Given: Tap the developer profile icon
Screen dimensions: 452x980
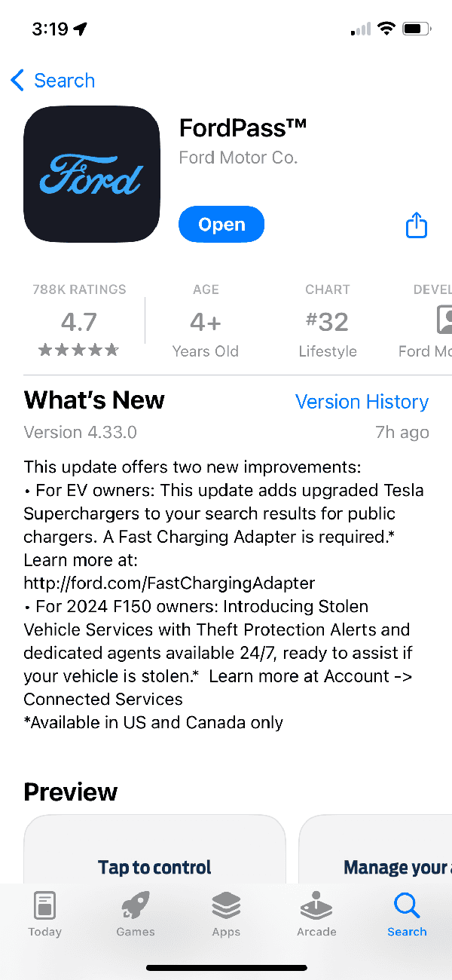Looking at the screenshot, I should tap(444, 320).
